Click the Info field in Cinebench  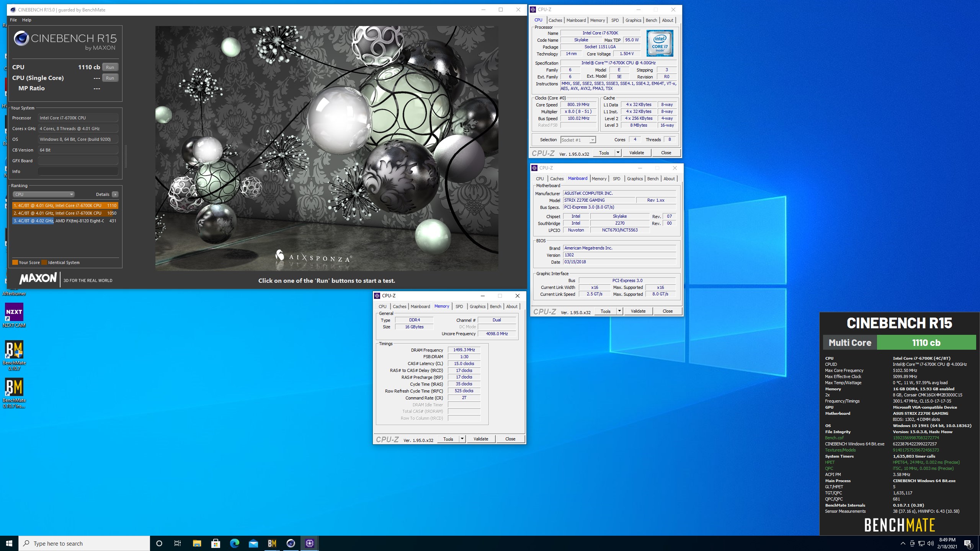(x=78, y=171)
